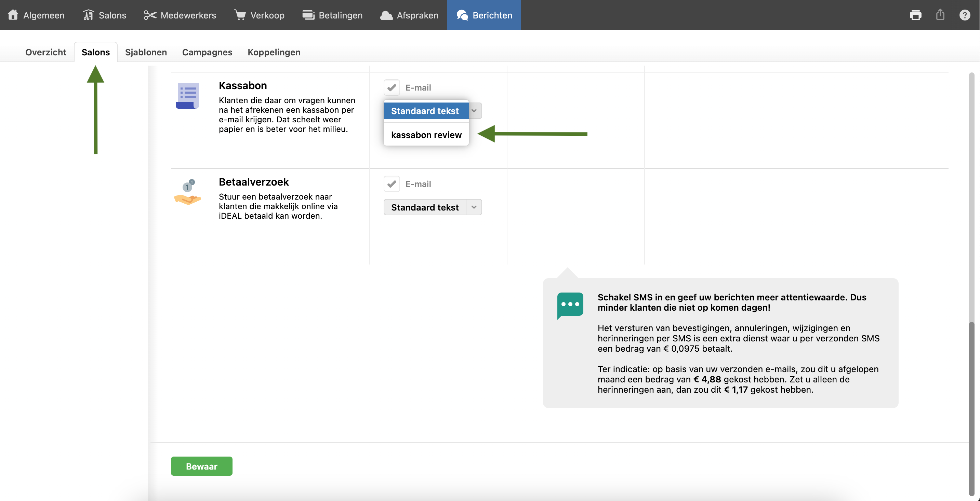Select 'kassabon review' from dropdown list

click(x=426, y=135)
